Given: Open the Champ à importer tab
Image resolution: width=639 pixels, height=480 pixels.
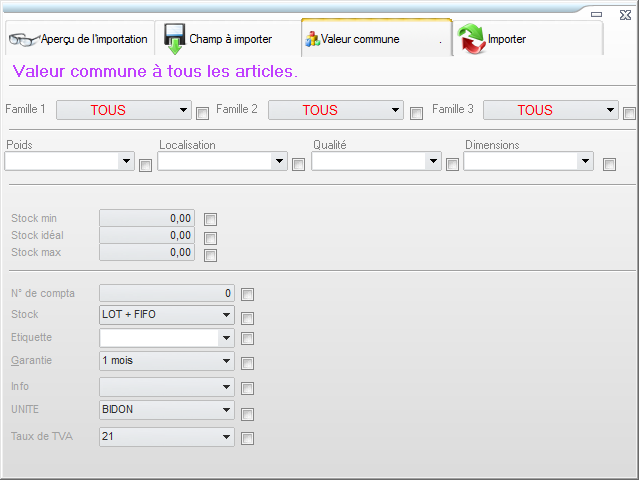Looking at the screenshot, I should [230, 39].
